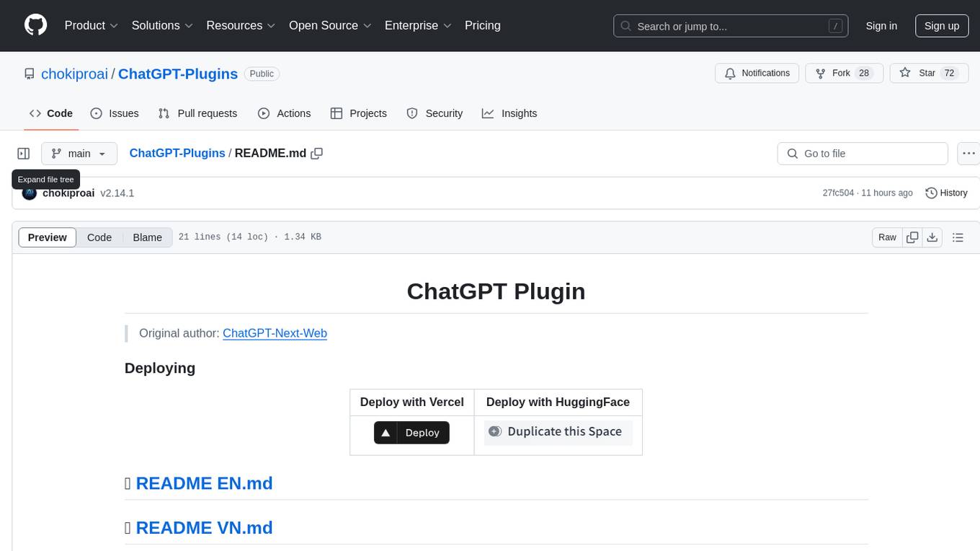Image resolution: width=980 pixels, height=551 pixels.
Task: Open the README EN.md link
Action: point(204,483)
